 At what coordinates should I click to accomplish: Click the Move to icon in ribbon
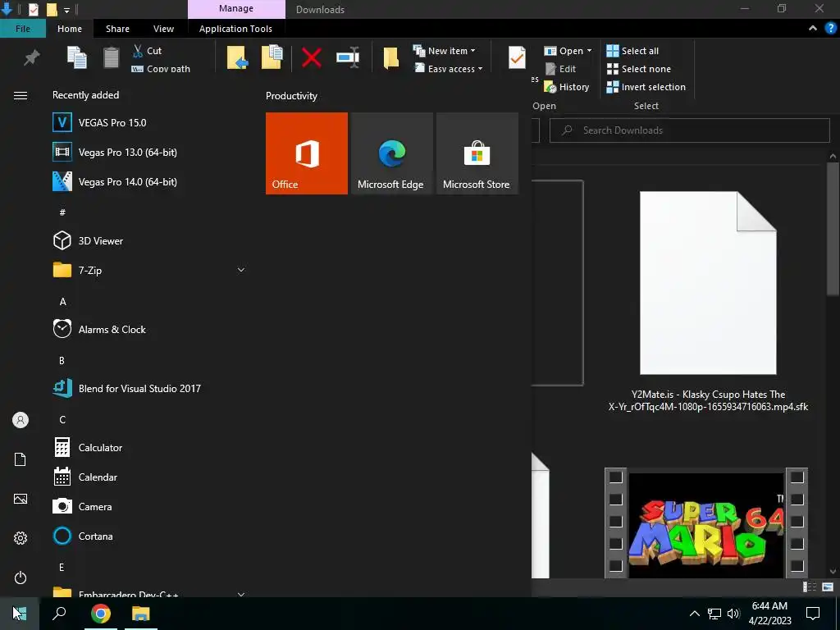237,57
